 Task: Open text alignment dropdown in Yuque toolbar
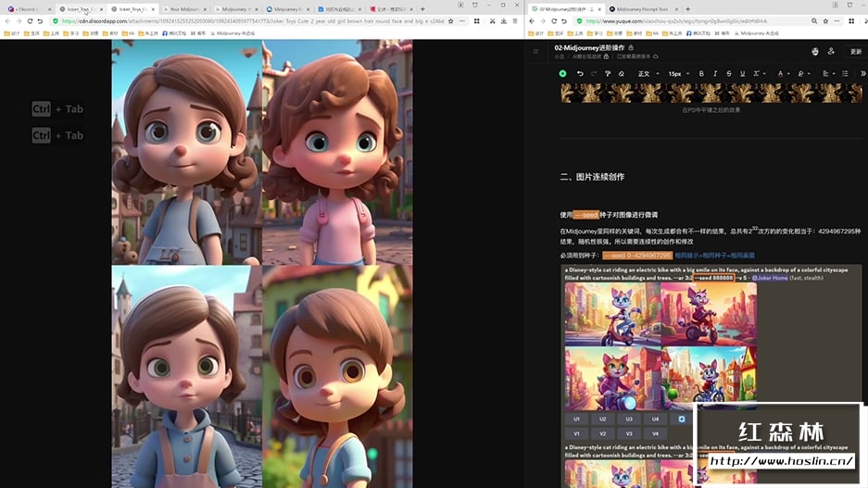828,73
